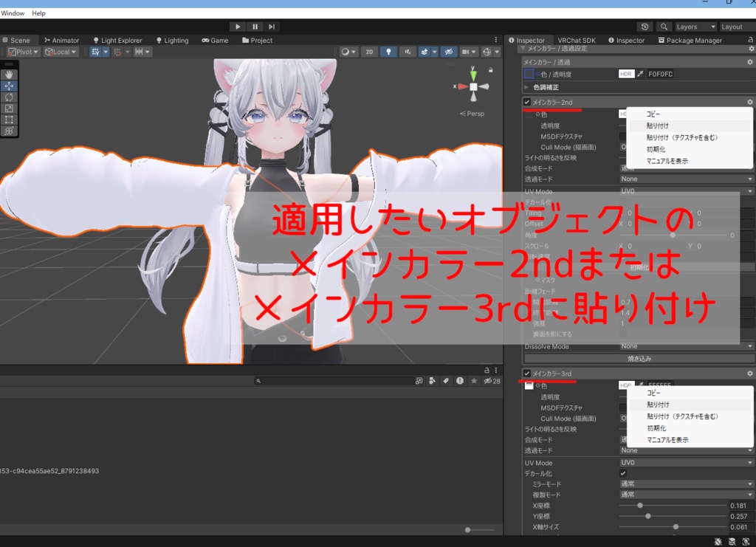This screenshot has height=547, width=756.
Task: Toggle scene lighting bulb icon
Action: [x=388, y=52]
